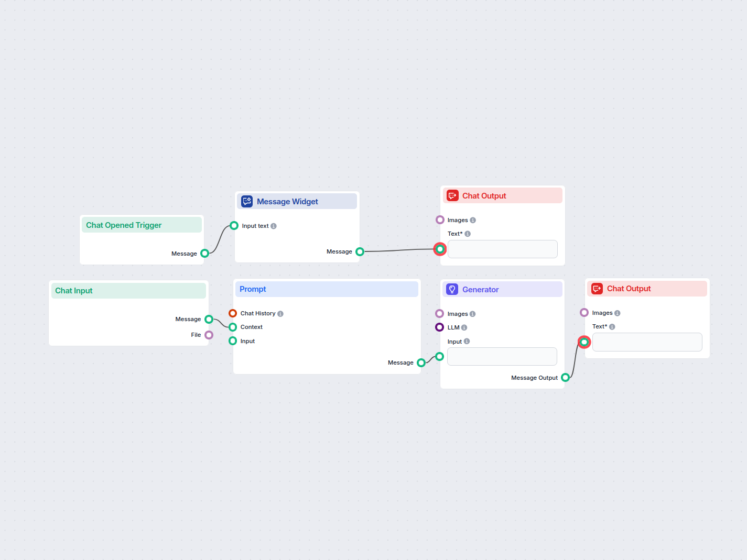
Task: Click the Text field on the rightmost Chat Output
Action: pyautogui.click(x=647, y=342)
